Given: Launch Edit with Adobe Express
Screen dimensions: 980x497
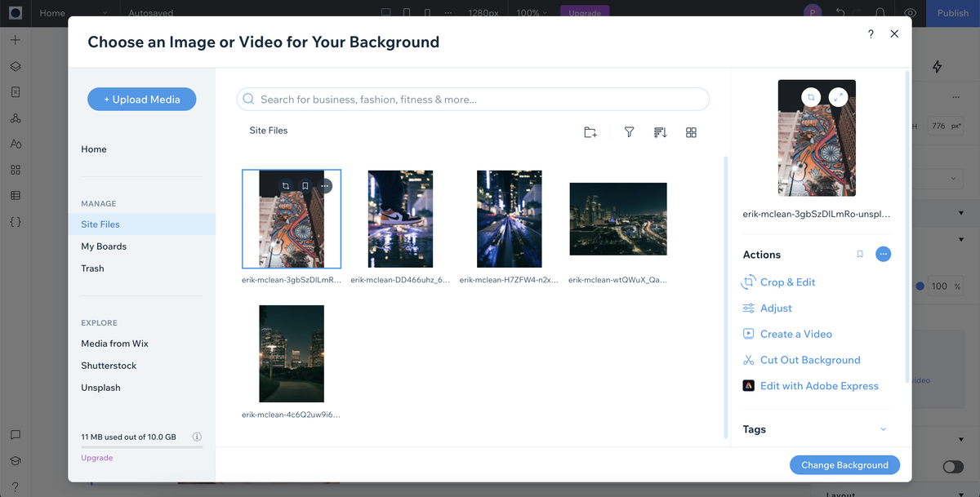Looking at the screenshot, I should coord(818,385).
